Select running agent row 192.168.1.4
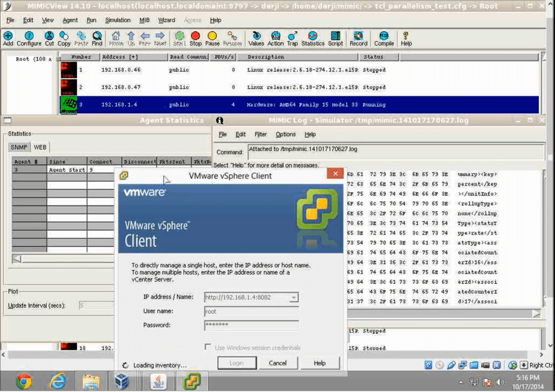The height and width of the screenshot is (392, 555). [x=299, y=105]
